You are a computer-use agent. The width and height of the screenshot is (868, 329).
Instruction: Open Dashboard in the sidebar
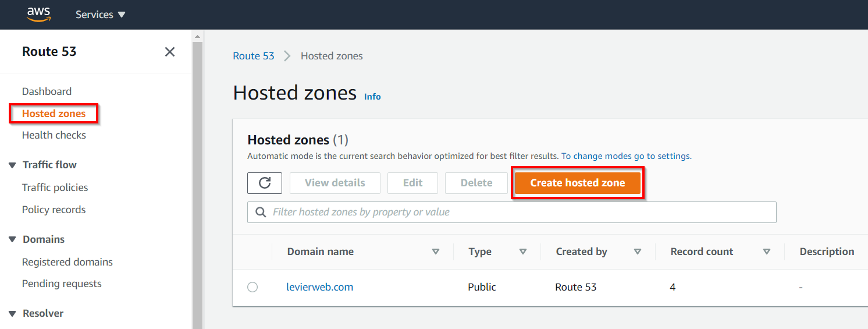click(47, 91)
